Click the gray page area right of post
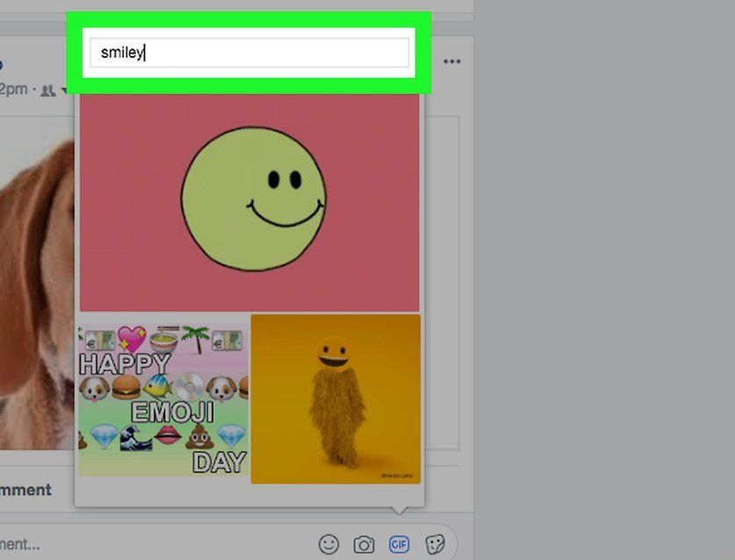 tap(606, 281)
